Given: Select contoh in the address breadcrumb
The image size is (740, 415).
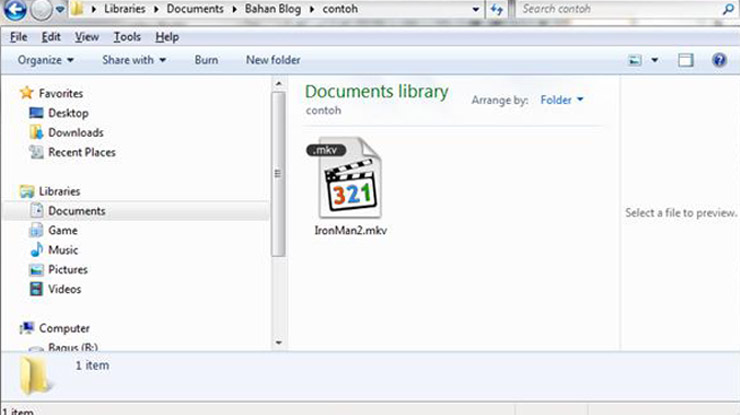Looking at the screenshot, I should [340, 8].
